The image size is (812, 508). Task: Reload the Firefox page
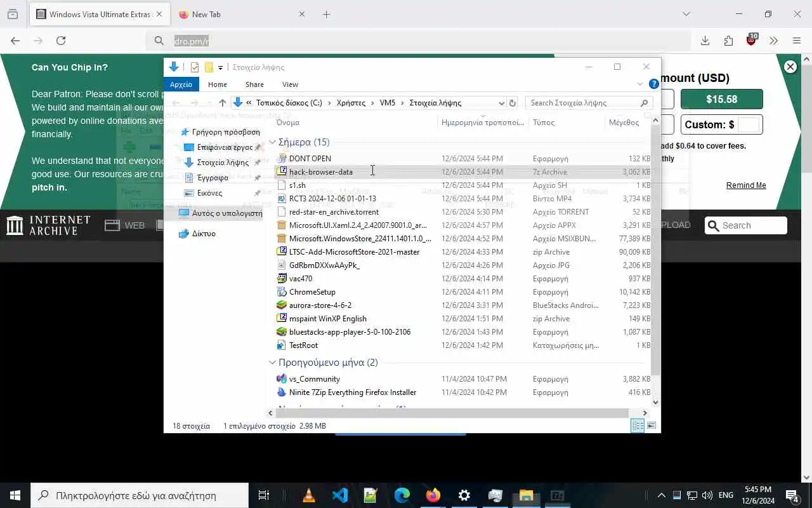point(61,41)
